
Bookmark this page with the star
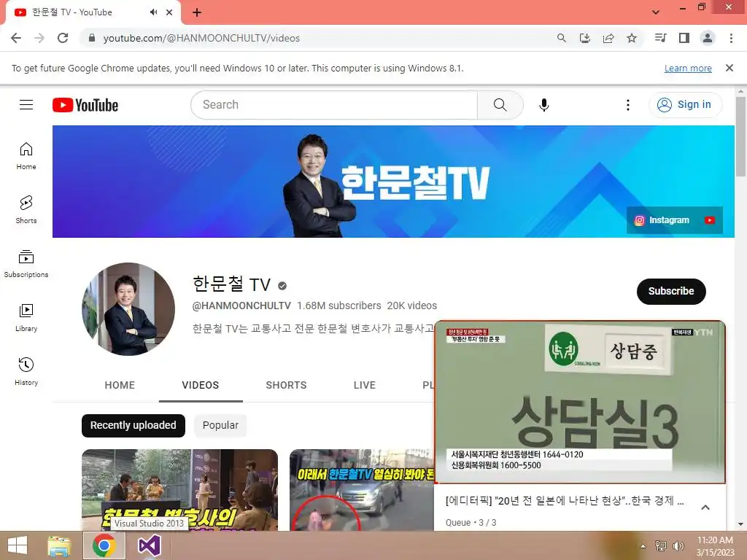tap(632, 38)
